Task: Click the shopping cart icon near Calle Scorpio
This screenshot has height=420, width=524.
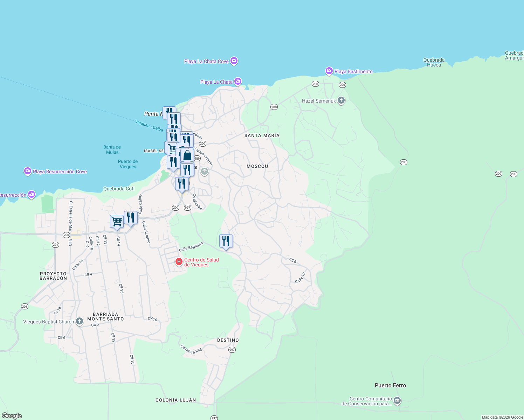Action: 117,220
